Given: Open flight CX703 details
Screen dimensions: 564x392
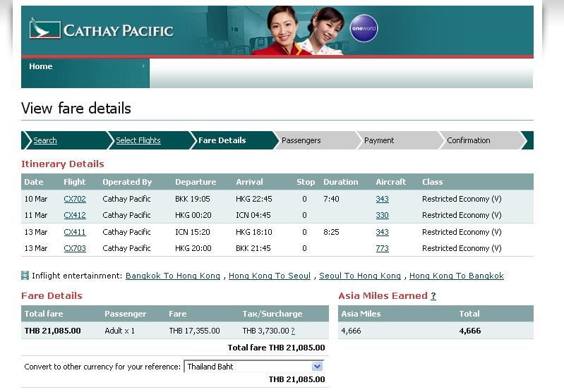Looking at the screenshot, I should [x=75, y=248].
